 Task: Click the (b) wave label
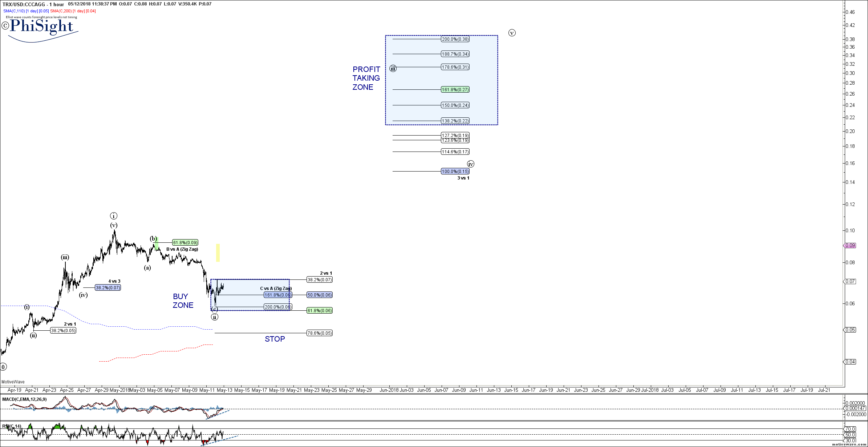pos(154,239)
